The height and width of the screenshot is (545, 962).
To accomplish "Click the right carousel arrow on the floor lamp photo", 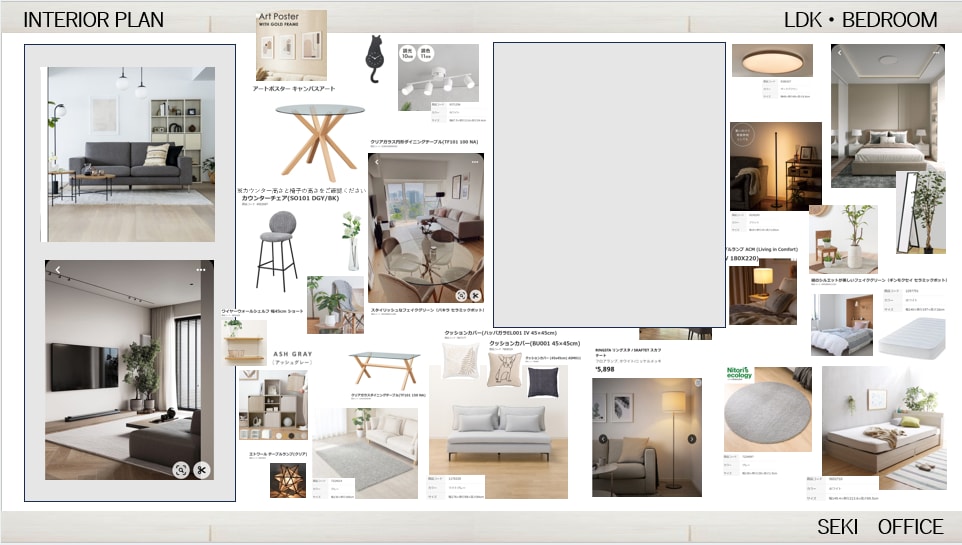I will tap(692, 439).
